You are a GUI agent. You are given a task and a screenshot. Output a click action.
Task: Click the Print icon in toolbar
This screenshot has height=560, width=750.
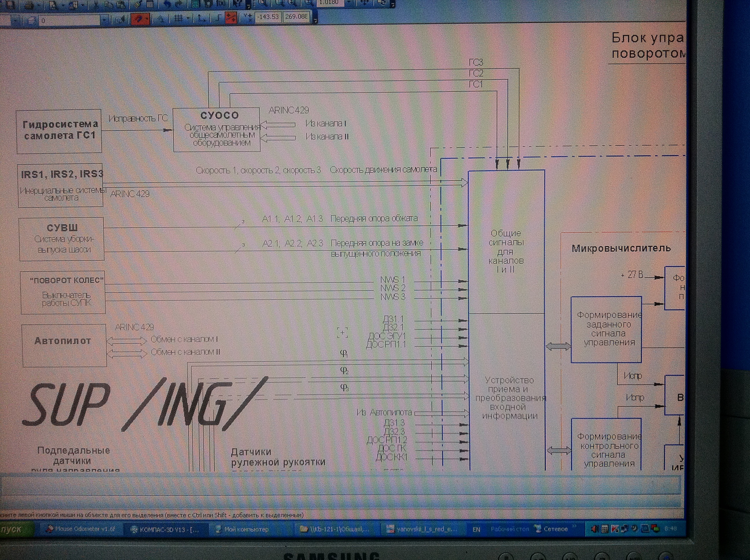pyautogui.click(x=29, y=5)
